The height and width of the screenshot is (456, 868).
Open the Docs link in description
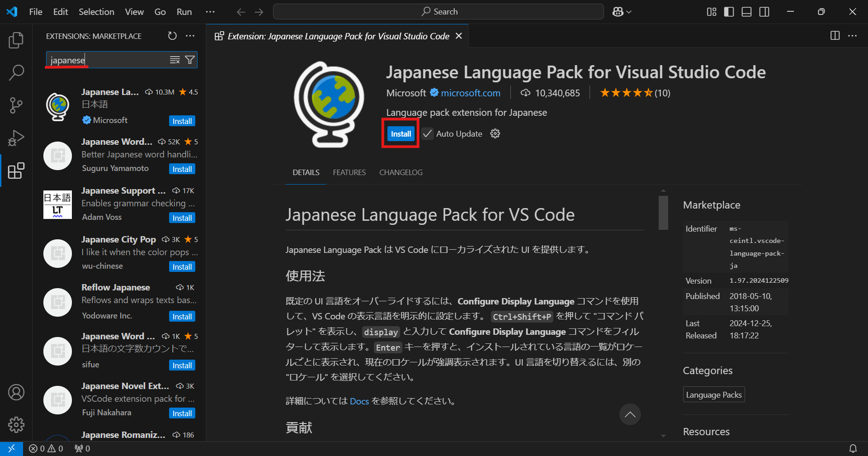click(359, 401)
